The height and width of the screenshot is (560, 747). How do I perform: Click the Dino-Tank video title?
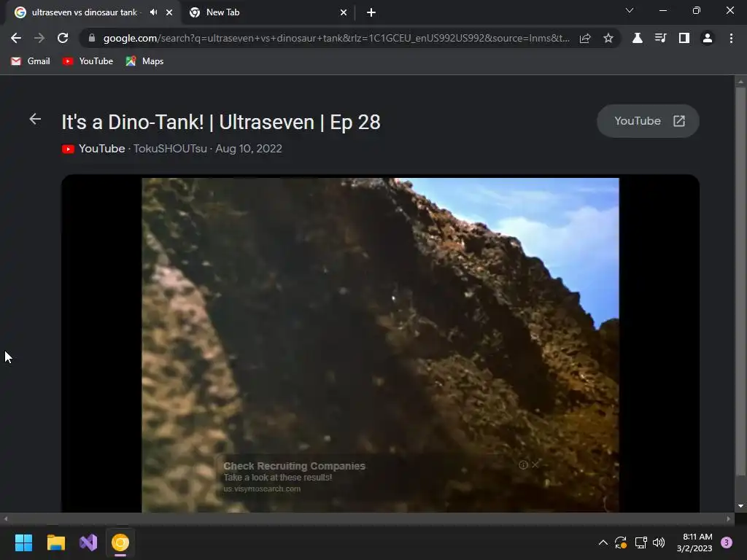(221, 122)
